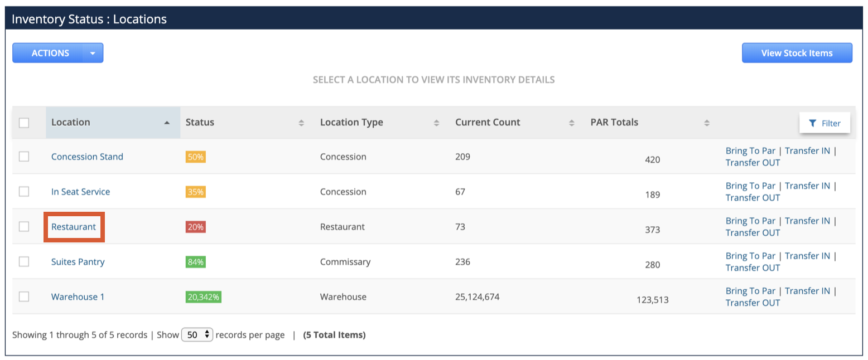
Task: Sort the Current Count column arrows
Action: (x=571, y=122)
